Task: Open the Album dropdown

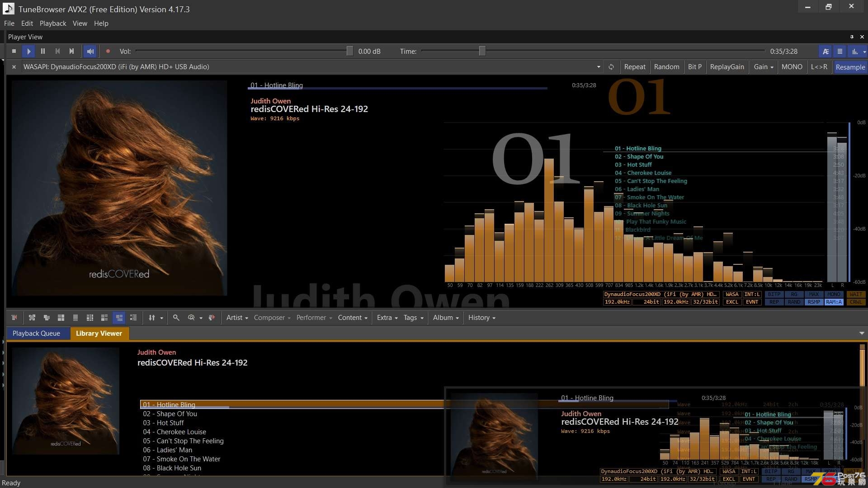Action: (x=446, y=318)
